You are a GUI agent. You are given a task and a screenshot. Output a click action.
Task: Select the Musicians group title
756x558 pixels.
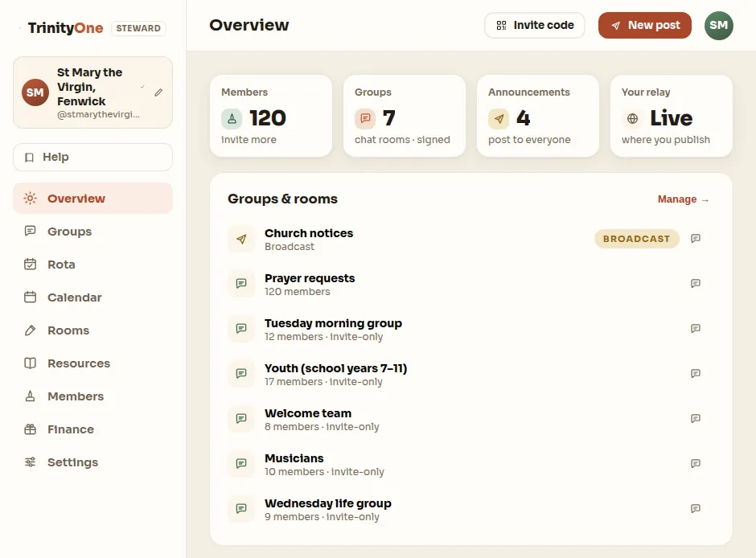[294, 458]
